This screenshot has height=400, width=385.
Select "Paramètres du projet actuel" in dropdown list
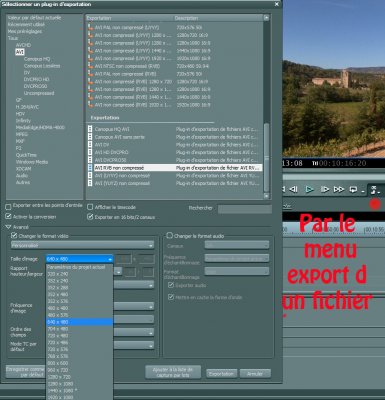(x=80, y=267)
